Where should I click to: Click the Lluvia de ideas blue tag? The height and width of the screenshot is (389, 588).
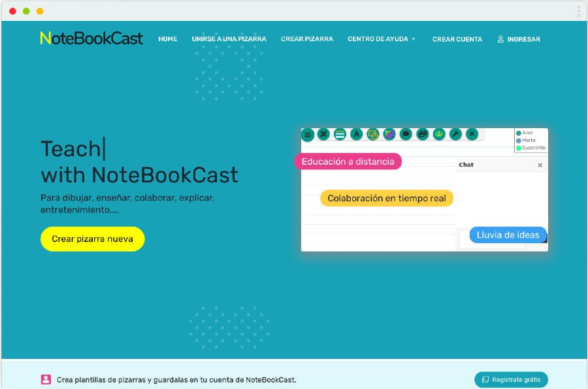coord(508,235)
